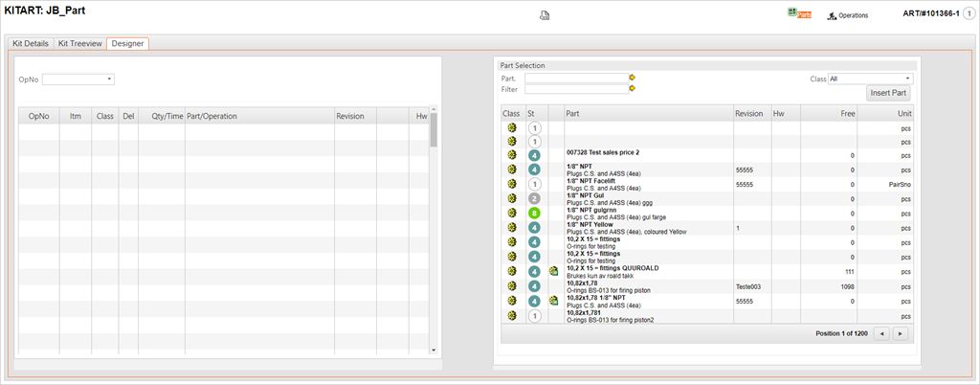Expand the Class filter dropdown
Screen dimensions: 980x385
[907, 79]
